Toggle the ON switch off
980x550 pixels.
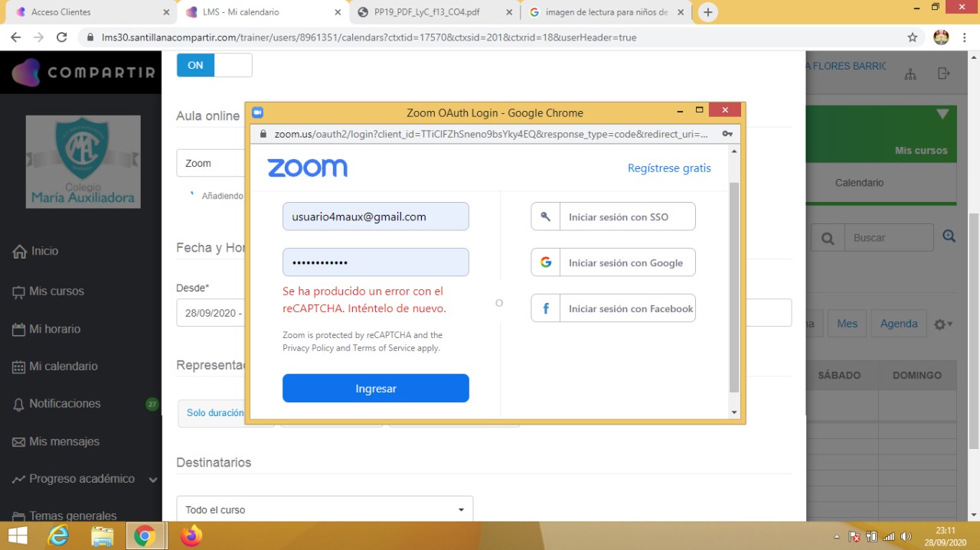pos(214,65)
